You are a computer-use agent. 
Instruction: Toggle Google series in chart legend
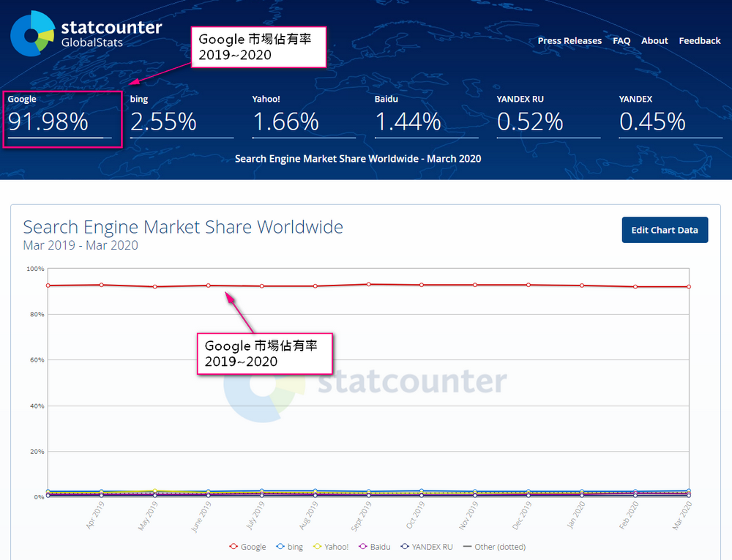coord(248,547)
